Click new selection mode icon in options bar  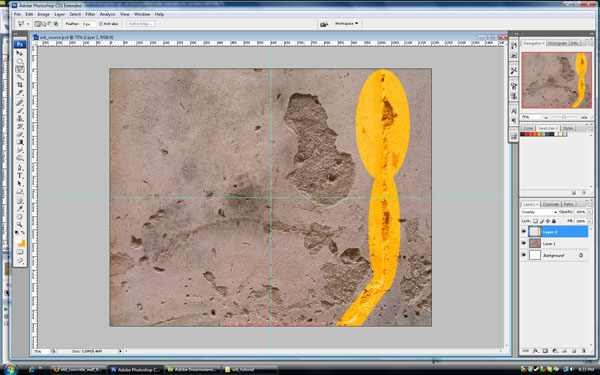click(x=37, y=24)
